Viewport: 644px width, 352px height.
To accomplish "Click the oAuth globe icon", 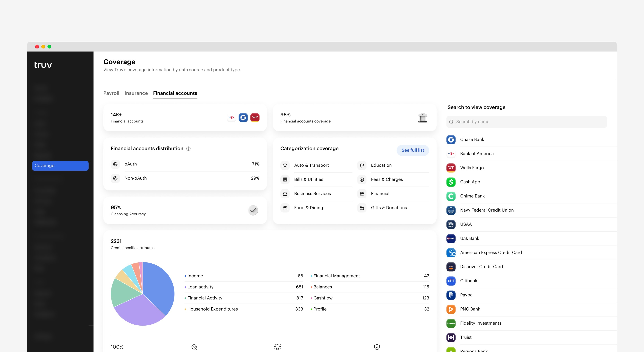I will tap(115, 164).
